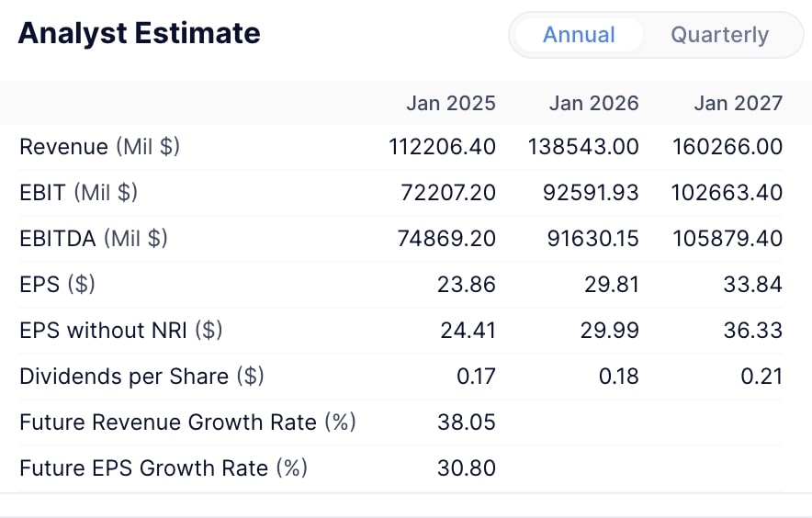Click the EBITDA (Mil $) row label

click(x=93, y=239)
